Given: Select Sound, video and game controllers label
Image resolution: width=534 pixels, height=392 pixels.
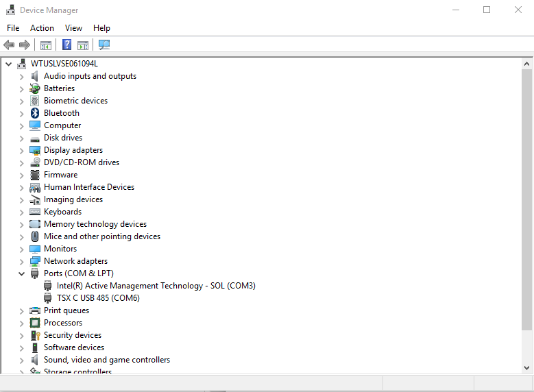Looking at the screenshot, I should 107,360.
